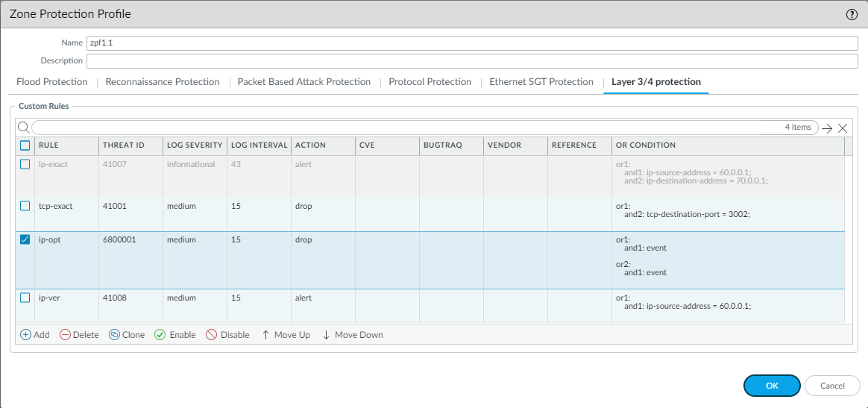Click the help question mark icon
Screen dimensions: 868x408
coord(852,14)
